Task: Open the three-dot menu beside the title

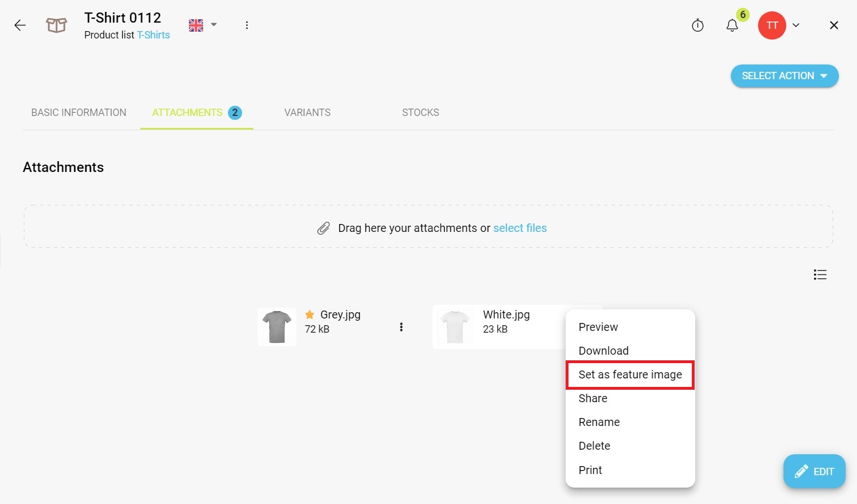Action: pos(247,25)
